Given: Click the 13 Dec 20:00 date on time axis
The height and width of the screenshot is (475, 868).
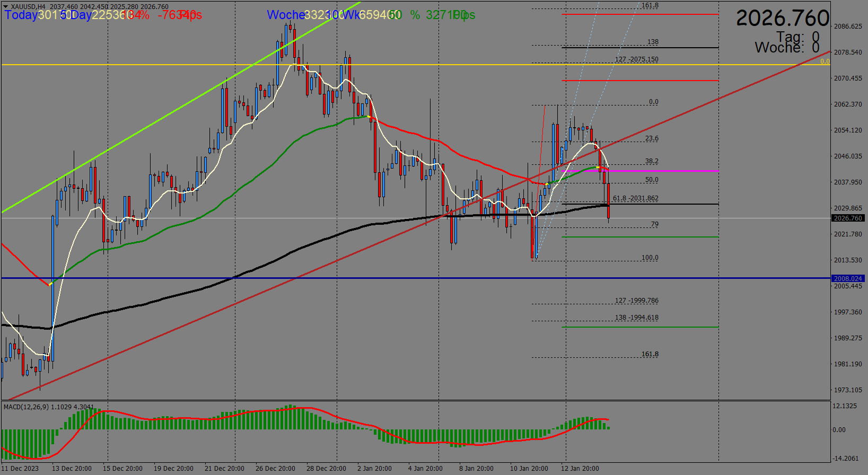Looking at the screenshot, I should 71,468.
